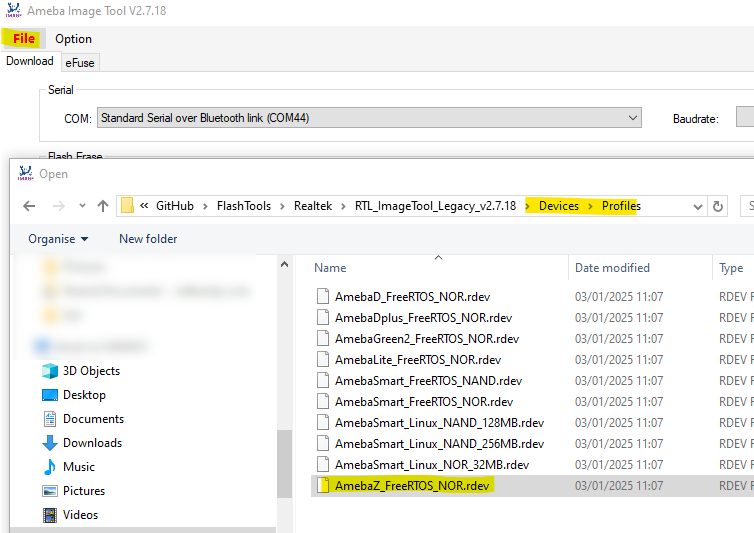Open the recent locations dropdown arrow

point(82,206)
